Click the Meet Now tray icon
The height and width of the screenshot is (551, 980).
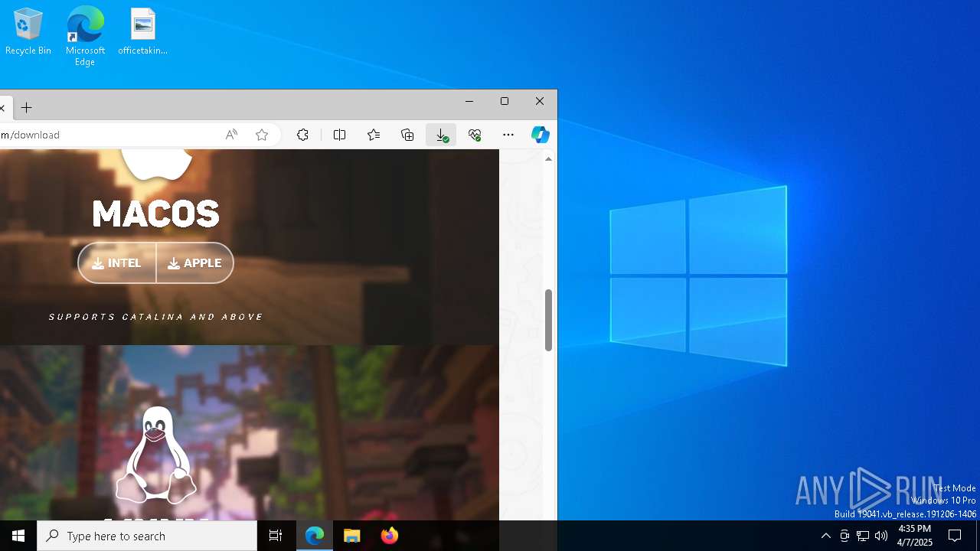844,536
